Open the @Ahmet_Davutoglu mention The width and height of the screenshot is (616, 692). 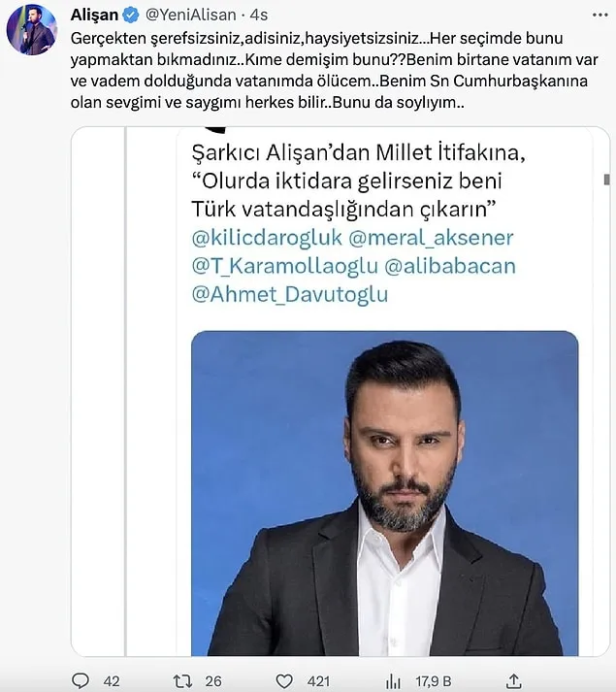(x=289, y=294)
